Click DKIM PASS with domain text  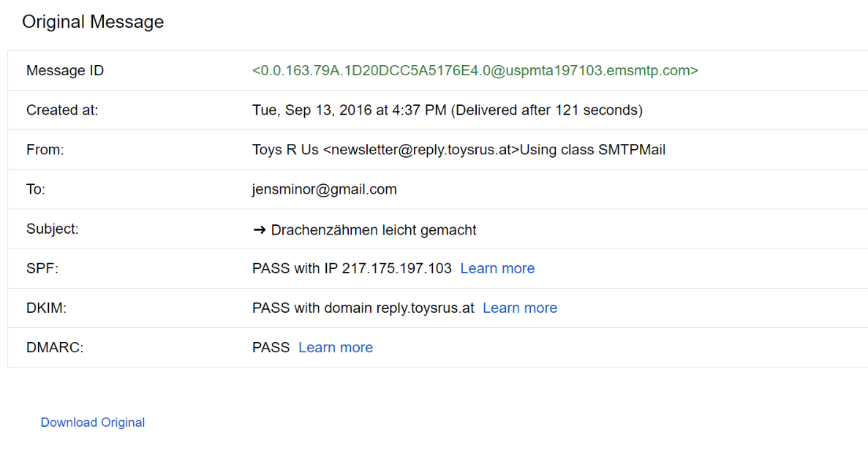coord(363,308)
